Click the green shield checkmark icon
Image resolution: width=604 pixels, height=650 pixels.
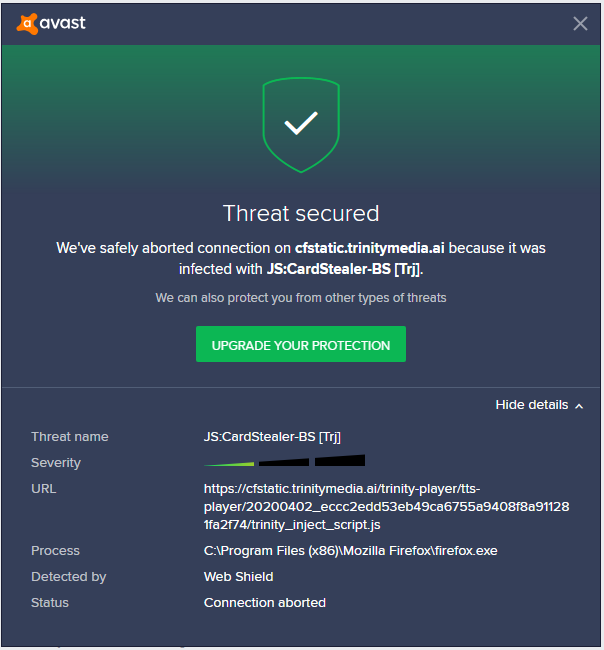tap(301, 125)
